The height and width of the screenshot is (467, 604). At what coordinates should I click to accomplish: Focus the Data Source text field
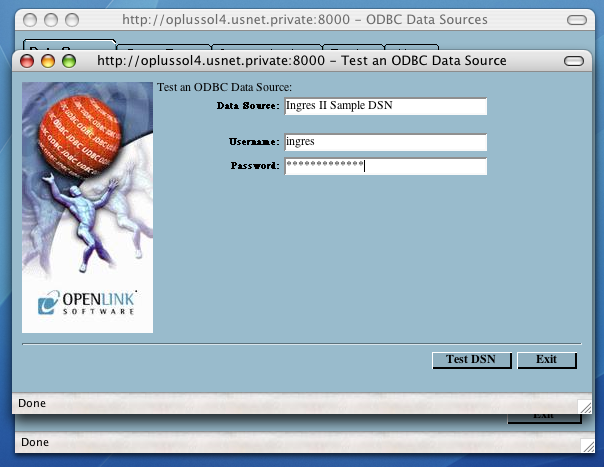click(x=385, y=107)
